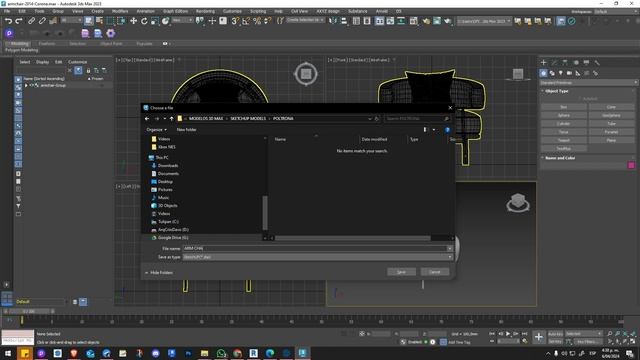This screenshot has height=360, width=640.
Task: Click the Undo arrow in main toolbar
Action: point(8,21)
